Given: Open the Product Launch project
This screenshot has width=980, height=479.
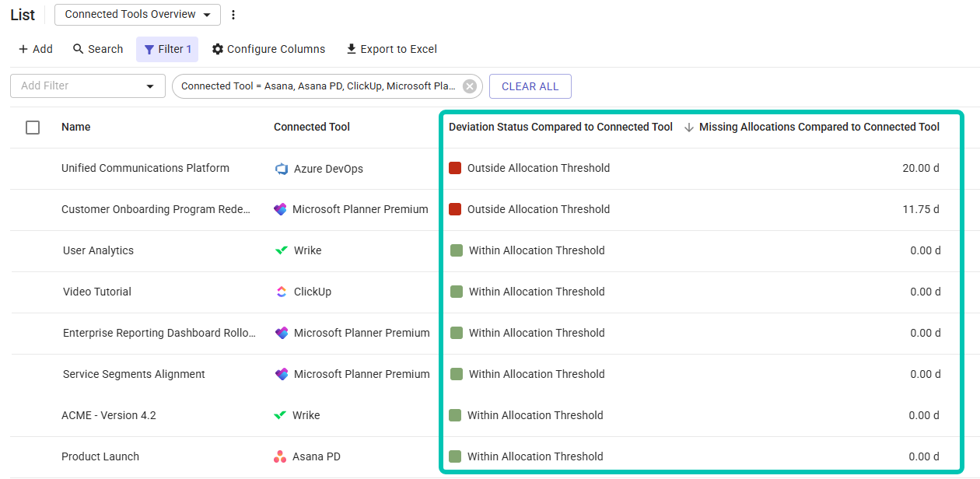Looking at the screenshot, I should point(100,456).
